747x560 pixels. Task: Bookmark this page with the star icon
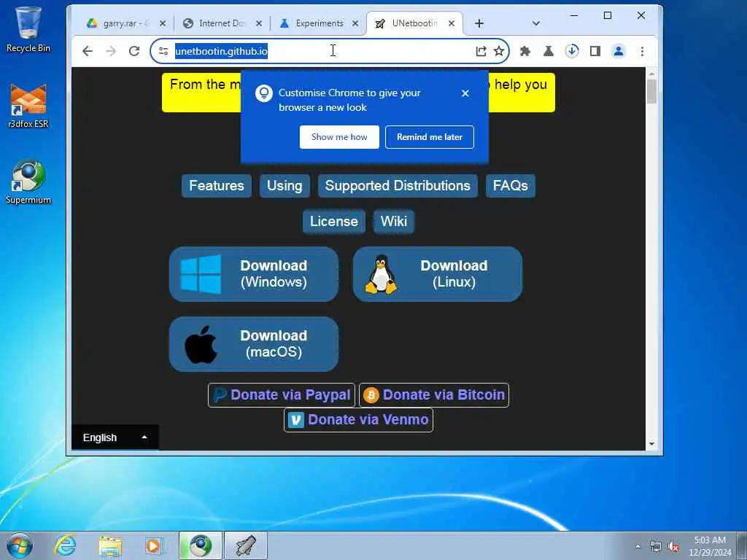tap(499, 51)
